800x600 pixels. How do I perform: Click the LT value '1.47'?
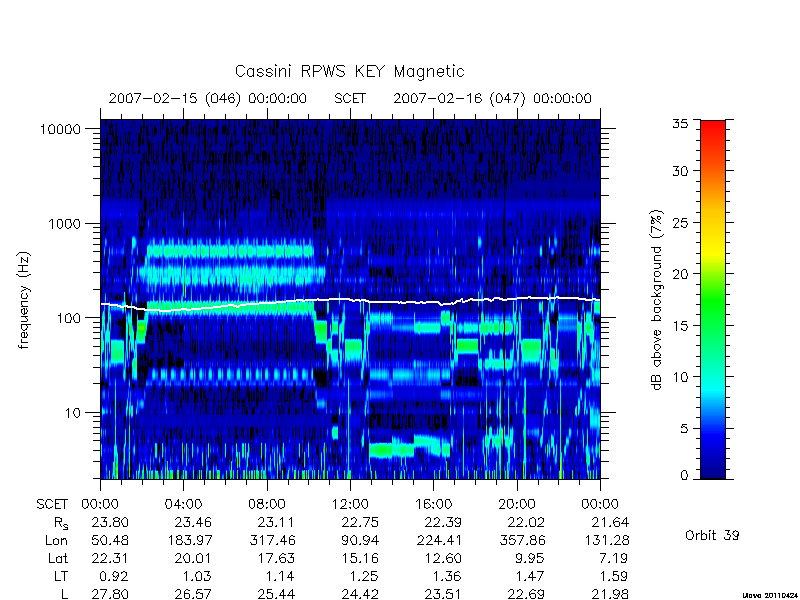click(530, 576)
